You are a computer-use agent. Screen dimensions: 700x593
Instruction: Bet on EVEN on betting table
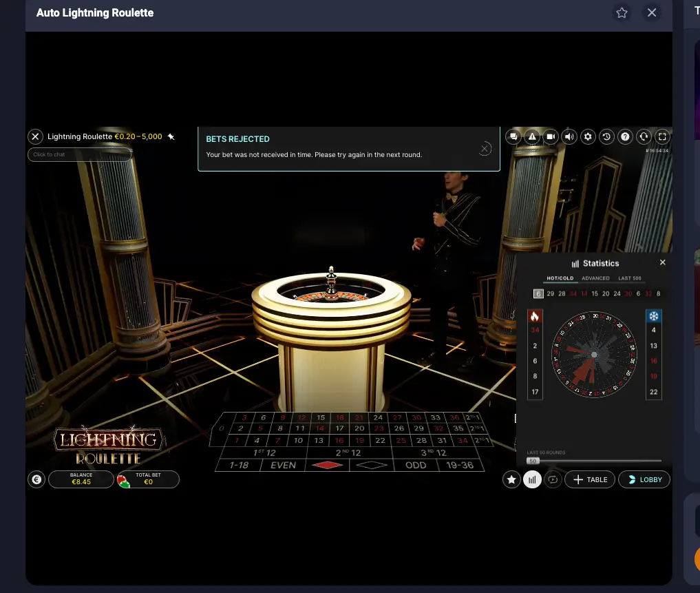(x=283, y=465)
